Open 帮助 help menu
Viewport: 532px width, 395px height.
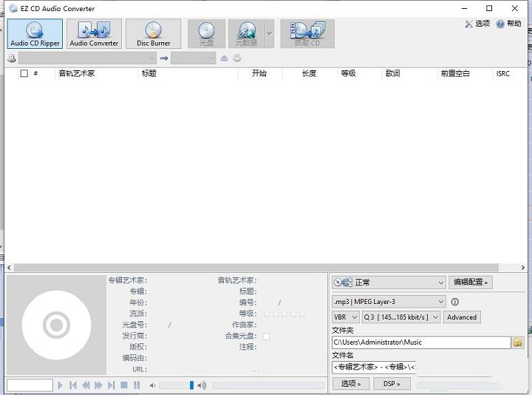tap(508, 24)
